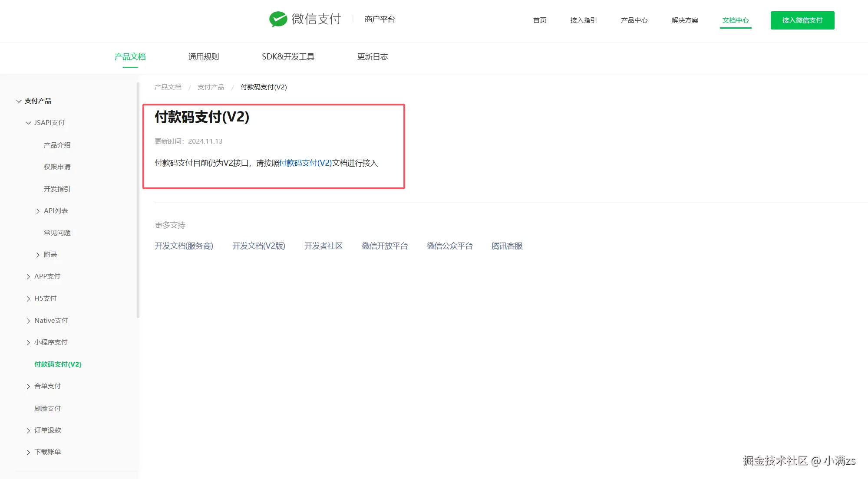Click the sidebar vertical scrollbar
Image resolution: width=868 pixels, height=479 pixels.
click(x=138, y=200)
